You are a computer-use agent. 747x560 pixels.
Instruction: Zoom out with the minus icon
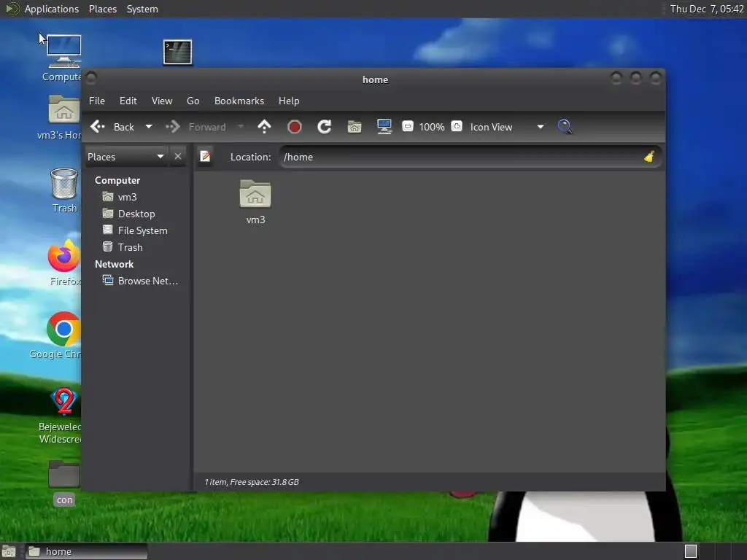point(408,127)
